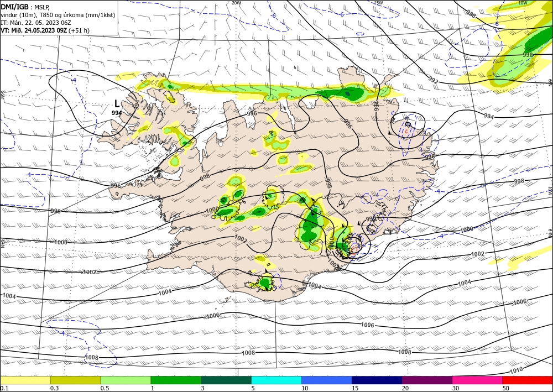The width and height of the screenshot is (553, 392).
Task: Click the legend value '10'
Action: [305, 388]
